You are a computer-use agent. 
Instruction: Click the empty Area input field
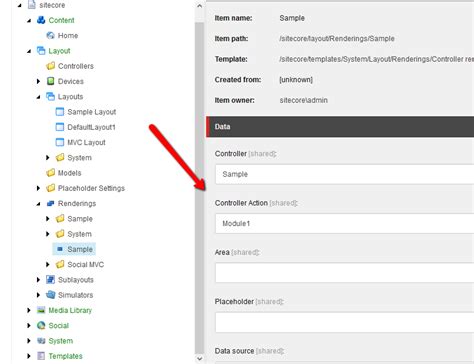344,273
